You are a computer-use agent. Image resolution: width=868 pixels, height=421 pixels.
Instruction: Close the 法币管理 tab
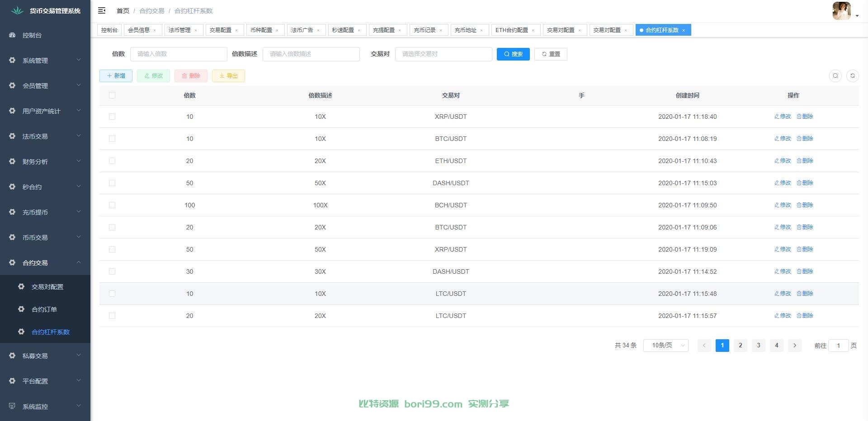(196, 30)
